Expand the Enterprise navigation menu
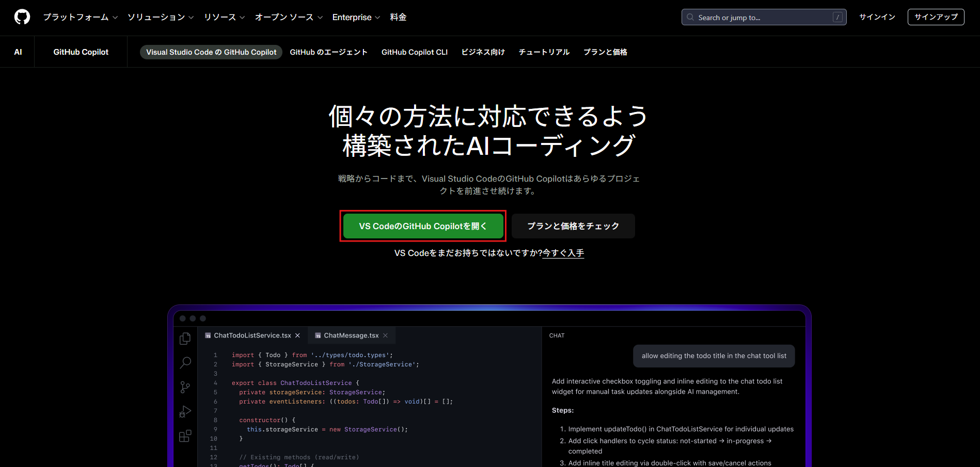The image size is (980, 467). pyautogui.click(x=356, y=17)
